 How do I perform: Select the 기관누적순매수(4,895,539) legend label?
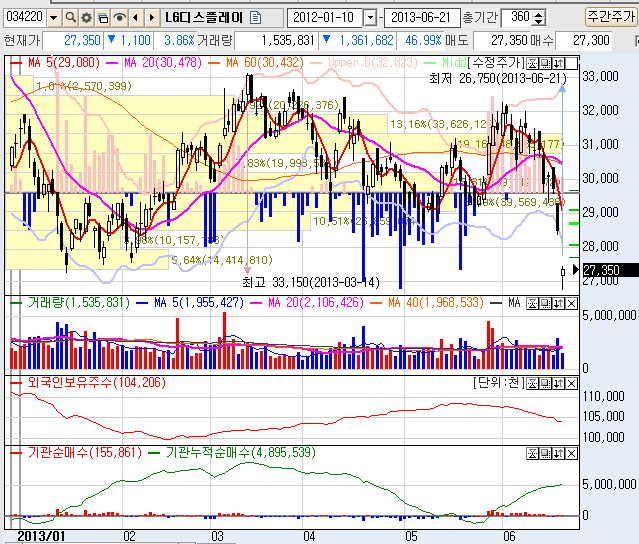pyautogui.click(x=241, y=453)
